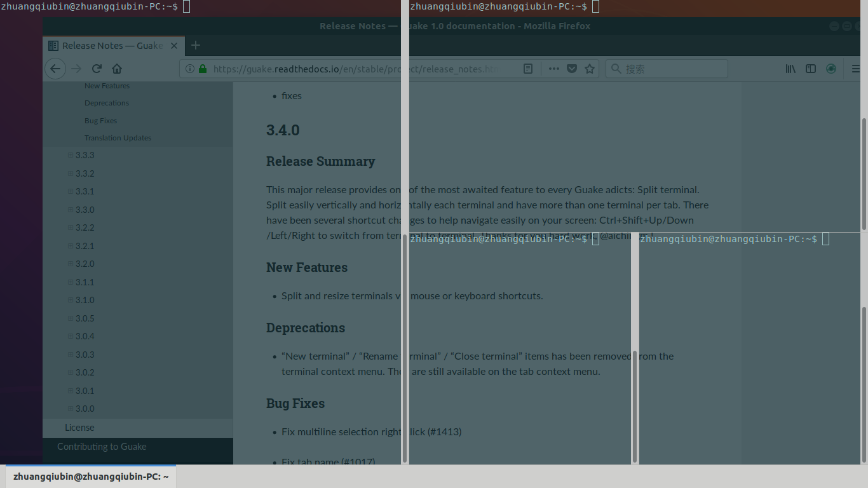Viewport: 868px width, 488px height.
Task: Toggle reader view in Firefox
Action: (528, 69)
